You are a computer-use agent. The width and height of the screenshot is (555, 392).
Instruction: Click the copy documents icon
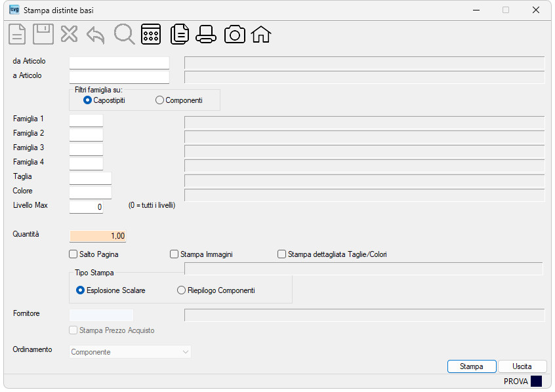click(x=180, y=34)
